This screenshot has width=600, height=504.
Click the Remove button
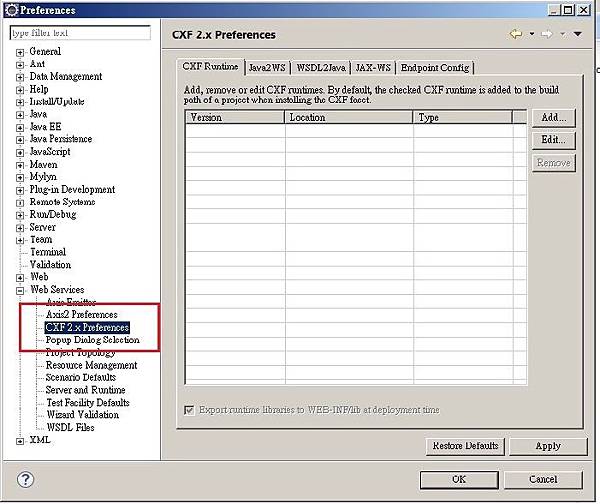tap(553, 163)
